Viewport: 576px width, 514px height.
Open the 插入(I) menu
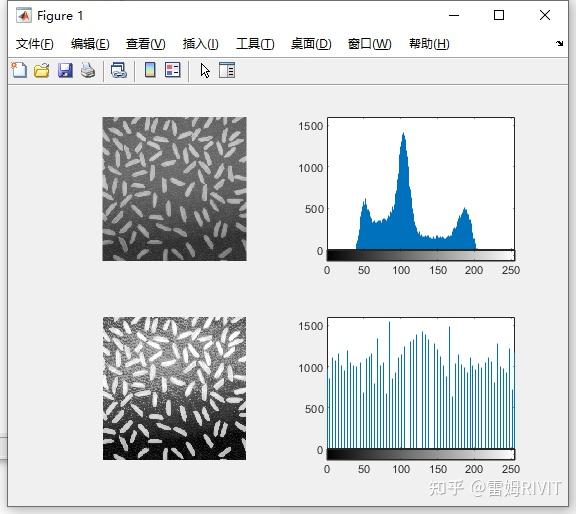point(201,44)
